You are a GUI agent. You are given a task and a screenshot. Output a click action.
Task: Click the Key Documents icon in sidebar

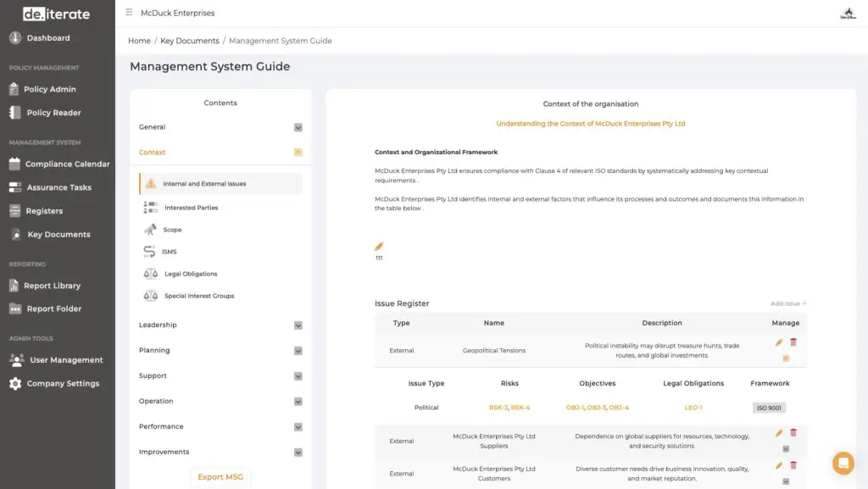point(16,235)
